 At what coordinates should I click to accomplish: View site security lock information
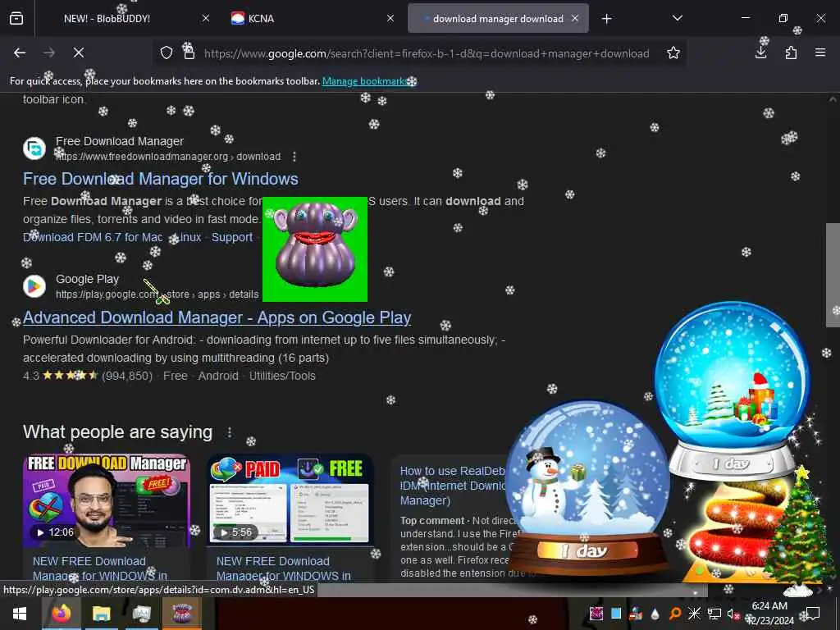[189, 52]
